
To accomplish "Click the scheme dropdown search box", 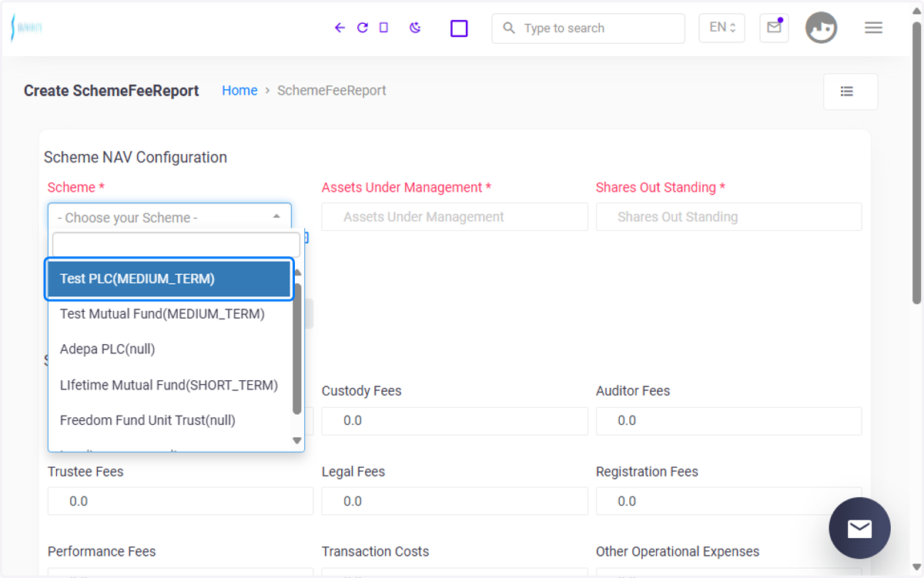I will tap(176, 245).
